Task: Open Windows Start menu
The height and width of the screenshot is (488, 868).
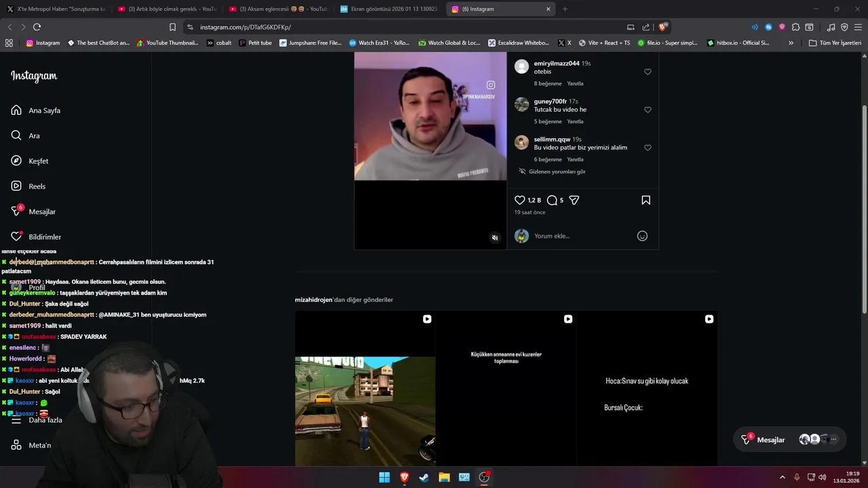Action: click(384, 477)
